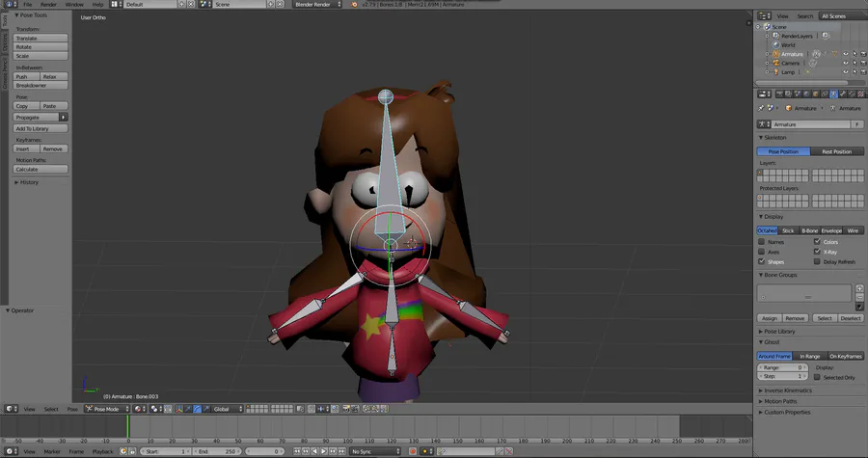Open the Constraints properties tab icon
The image size is (868, 458).
click(x=825, y=94)
